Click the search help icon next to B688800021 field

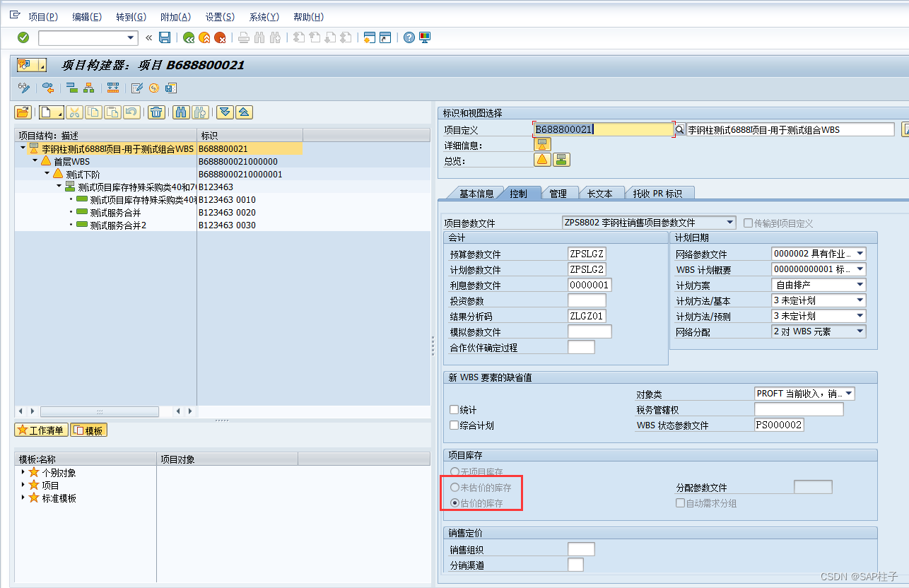(680, 129)
